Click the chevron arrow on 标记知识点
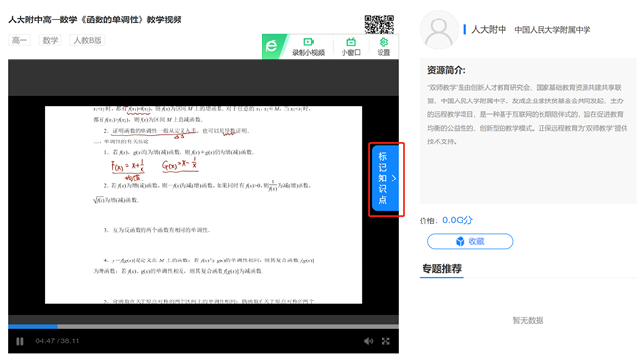The width and height of the screenshot is (644, 360). [x=394, y=179]
